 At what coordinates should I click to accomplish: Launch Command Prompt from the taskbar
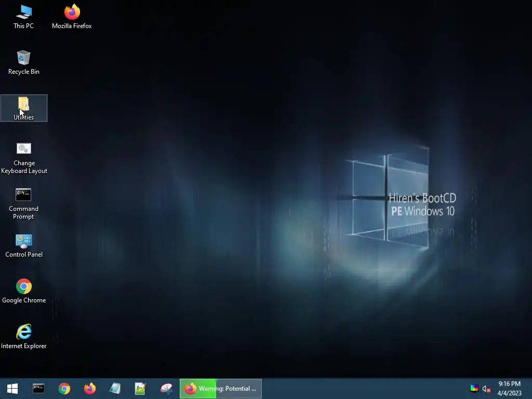38,389
